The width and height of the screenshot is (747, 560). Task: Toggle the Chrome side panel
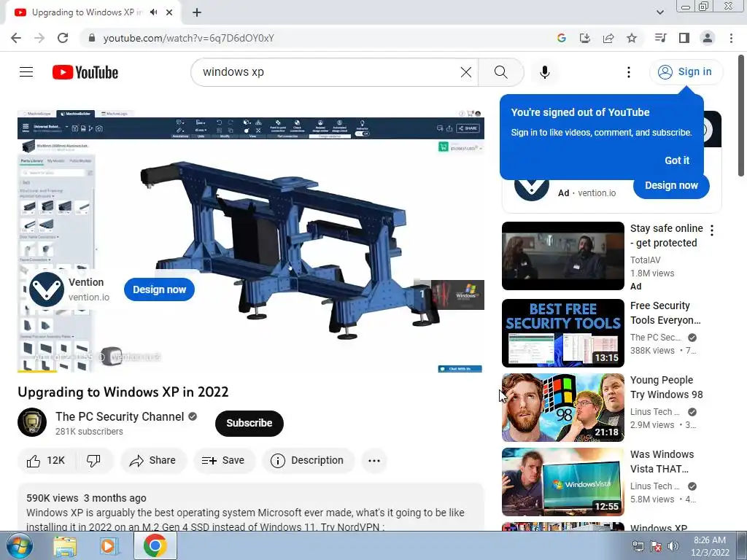point(684,38)
